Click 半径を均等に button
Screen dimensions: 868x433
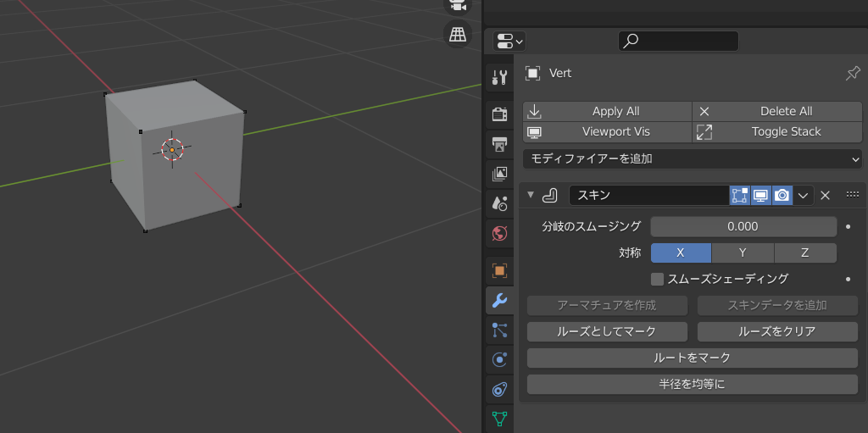click(x=693, y=384)
